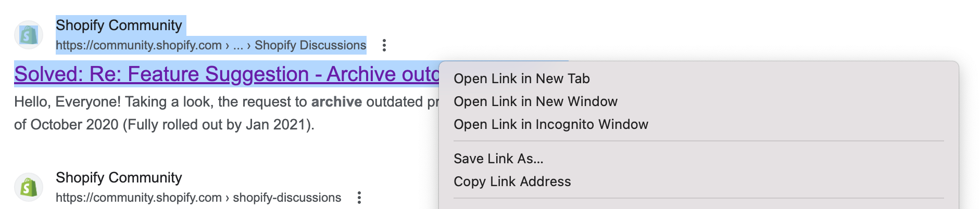Image resolution: width=980 pixels, height=209 pixels.
Task: Choose Save Link As… from context menu
Action: 498,159
